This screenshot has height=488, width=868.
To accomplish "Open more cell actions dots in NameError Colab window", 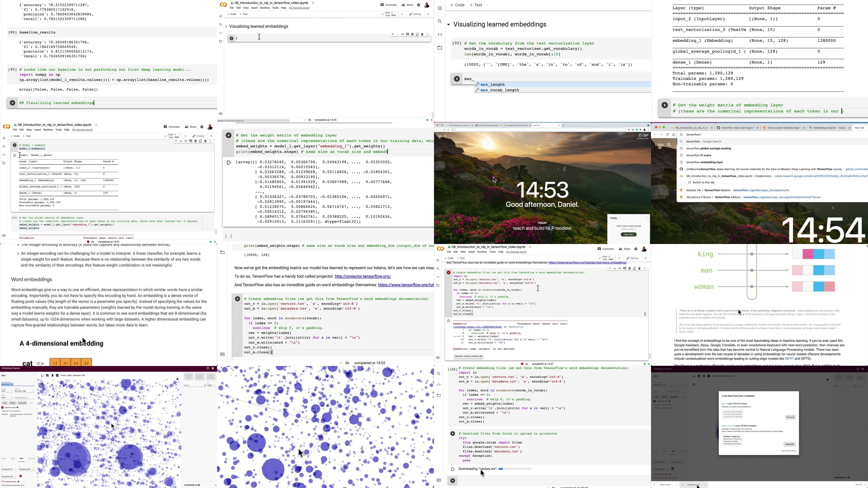I will pyautogui.click(x=644, y=268).
